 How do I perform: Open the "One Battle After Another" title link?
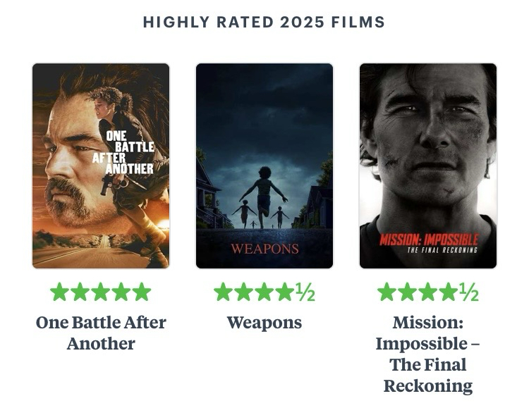(101, 333)
